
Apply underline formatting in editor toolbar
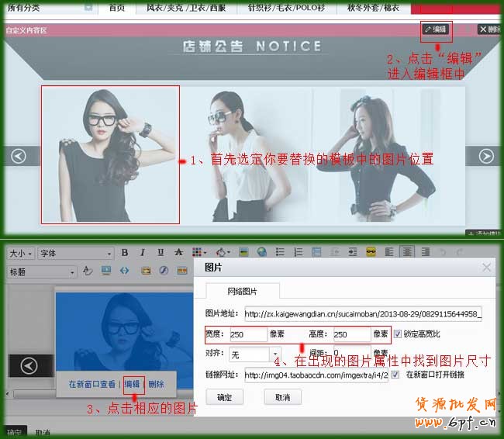pos(161,253)
